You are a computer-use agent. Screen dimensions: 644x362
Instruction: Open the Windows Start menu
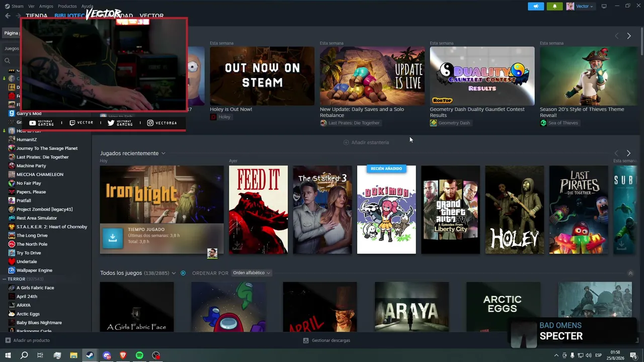[8, 355]
